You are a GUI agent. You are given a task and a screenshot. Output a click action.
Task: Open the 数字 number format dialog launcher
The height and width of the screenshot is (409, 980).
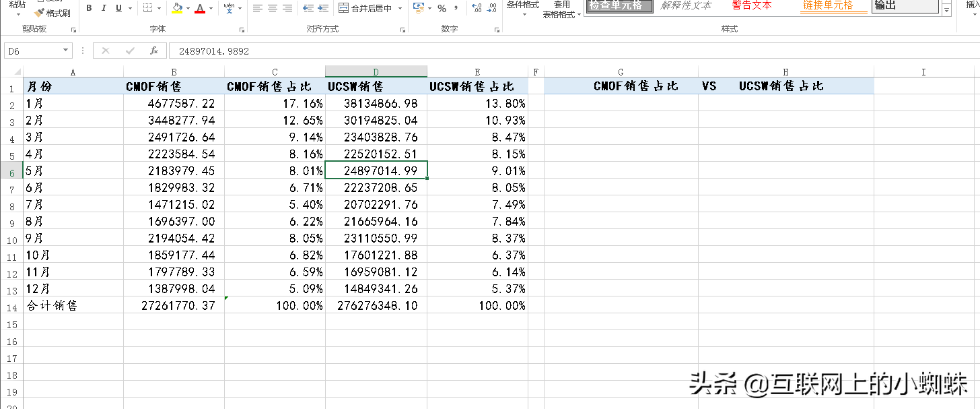click(497, 30)
